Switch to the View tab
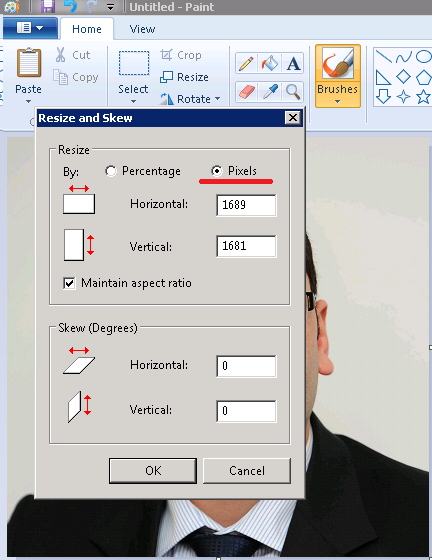This screenshot has height=560, width=432. 142,29
